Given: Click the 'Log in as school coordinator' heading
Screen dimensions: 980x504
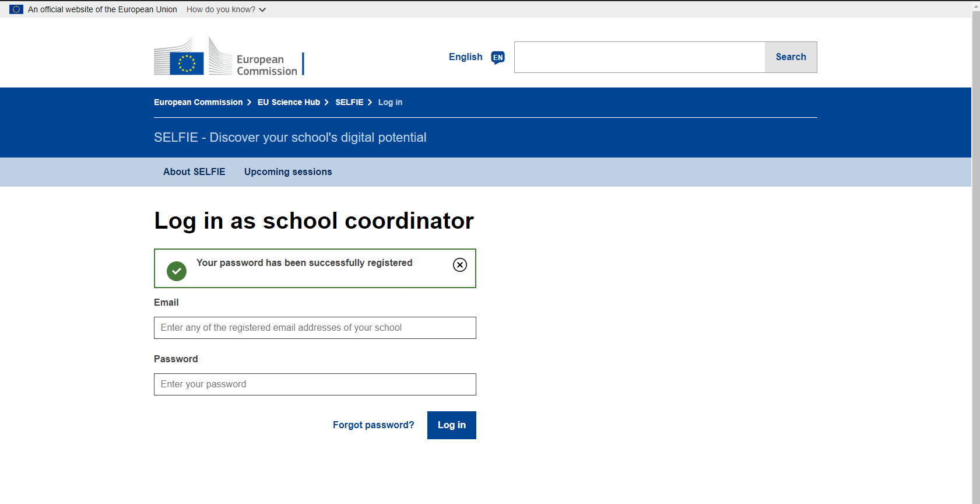Looking at the screenshot, I should coord(314,221).
